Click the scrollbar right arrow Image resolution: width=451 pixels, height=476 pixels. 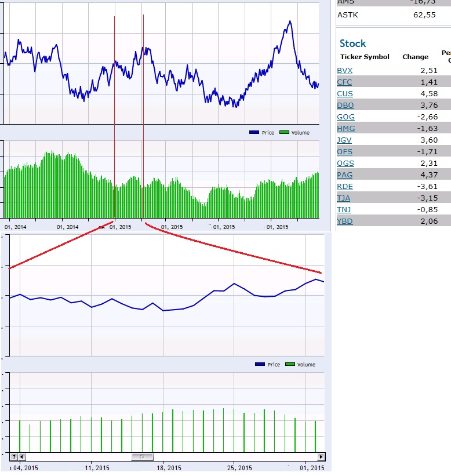(x=322, y=457)
